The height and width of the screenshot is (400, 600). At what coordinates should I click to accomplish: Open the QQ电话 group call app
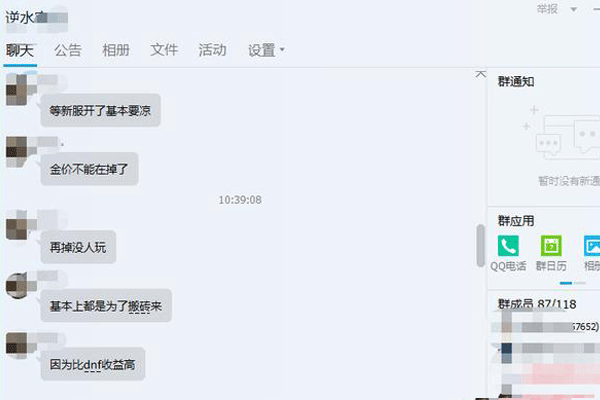tap(508, 246)
